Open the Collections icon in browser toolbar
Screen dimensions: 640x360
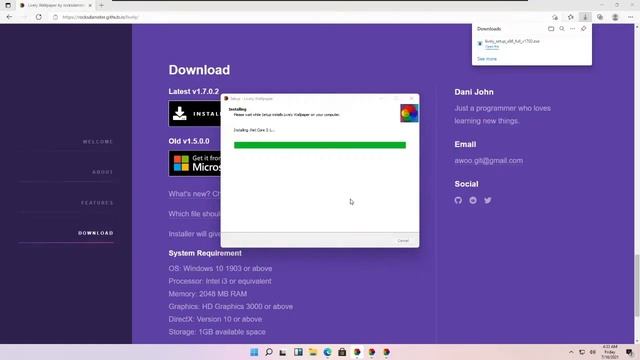tap(600, 17)
